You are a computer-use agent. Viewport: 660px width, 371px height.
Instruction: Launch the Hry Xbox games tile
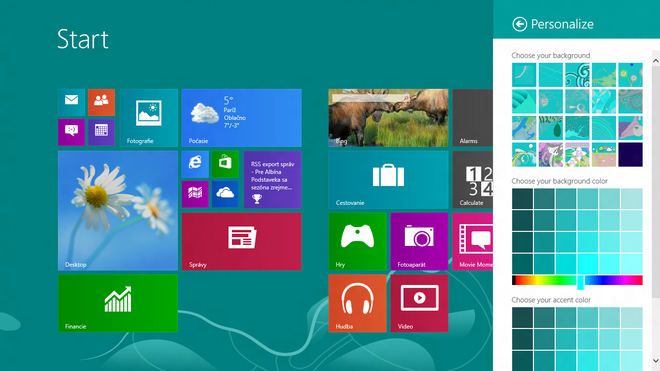tap(357, 241)
